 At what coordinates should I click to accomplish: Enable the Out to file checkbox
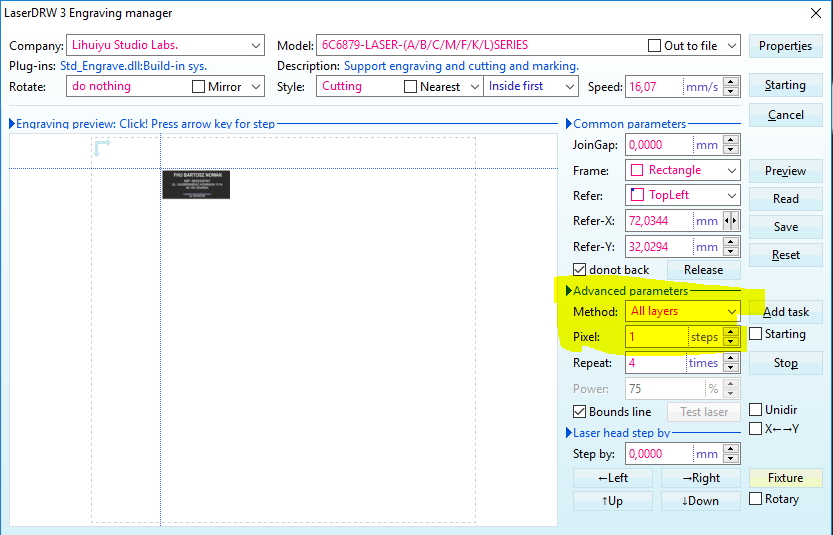click(654, 46)
